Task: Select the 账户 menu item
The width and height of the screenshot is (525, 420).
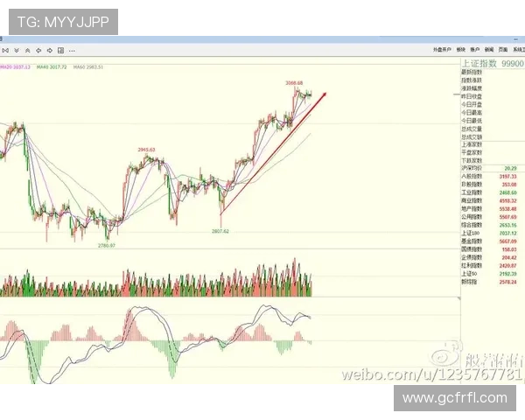Action: [475, 51]
